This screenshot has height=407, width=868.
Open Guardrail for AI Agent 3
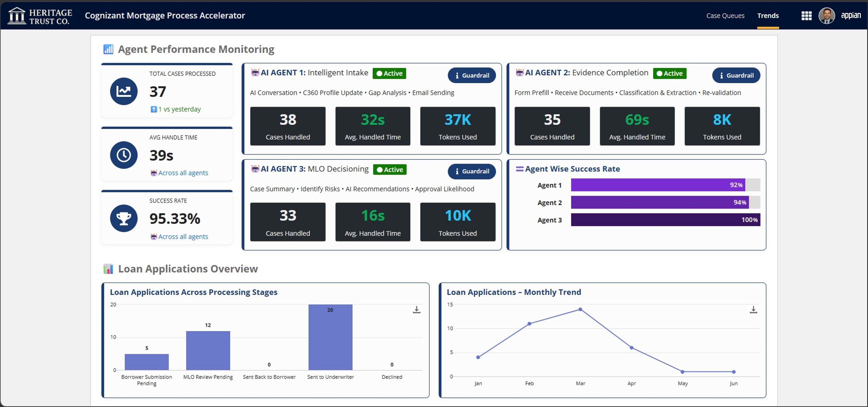pyautogui.click(x=471, y=171)
